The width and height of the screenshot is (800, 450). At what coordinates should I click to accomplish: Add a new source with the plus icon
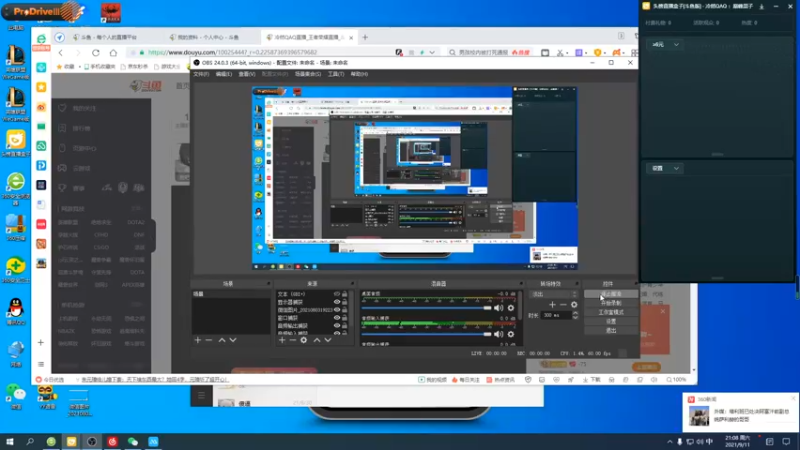point(282,340)
